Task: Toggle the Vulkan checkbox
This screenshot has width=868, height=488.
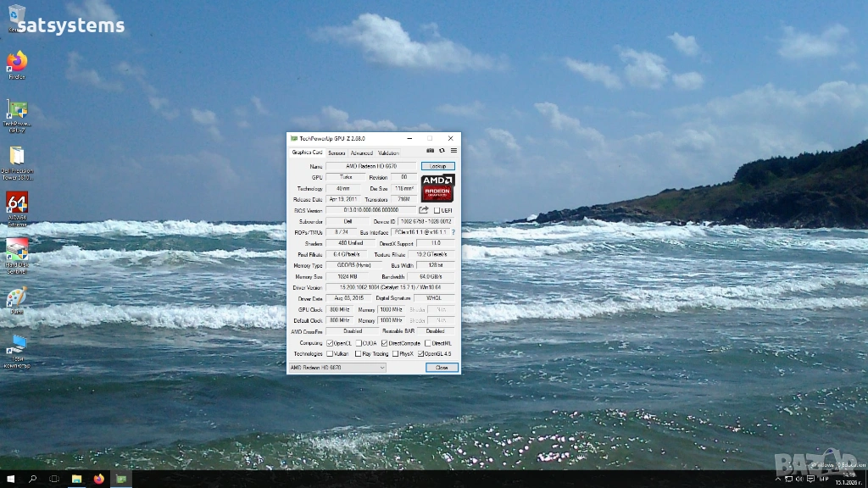Action: tap(330, 353)
